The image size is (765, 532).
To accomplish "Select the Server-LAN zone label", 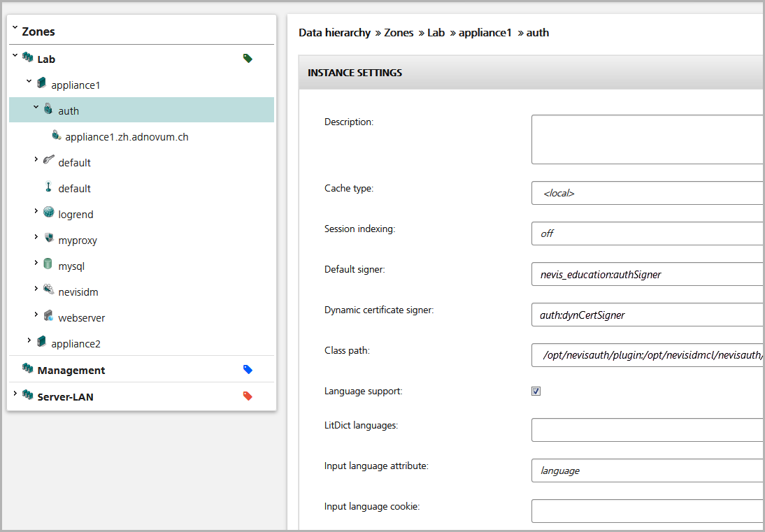I will (65, 397).
